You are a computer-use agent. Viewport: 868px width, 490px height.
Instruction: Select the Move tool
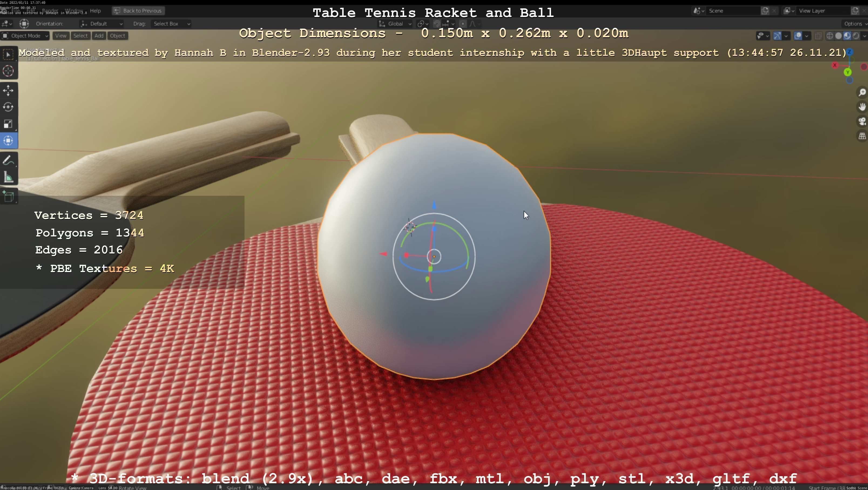tap(8, 90)
